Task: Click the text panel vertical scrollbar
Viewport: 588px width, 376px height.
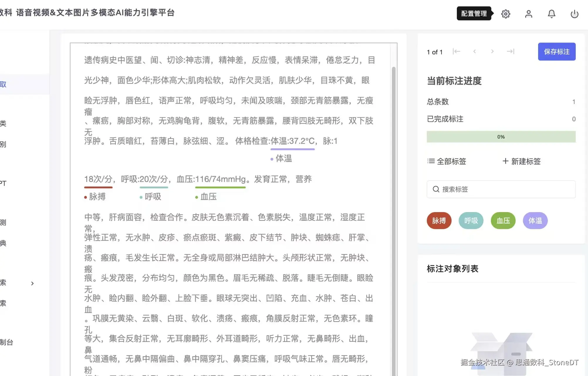Action: [393, 206]
